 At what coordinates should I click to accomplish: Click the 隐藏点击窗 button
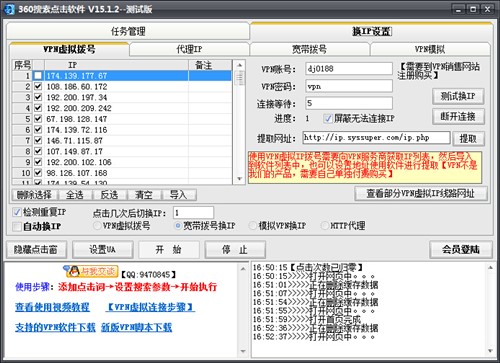[36, 249]
